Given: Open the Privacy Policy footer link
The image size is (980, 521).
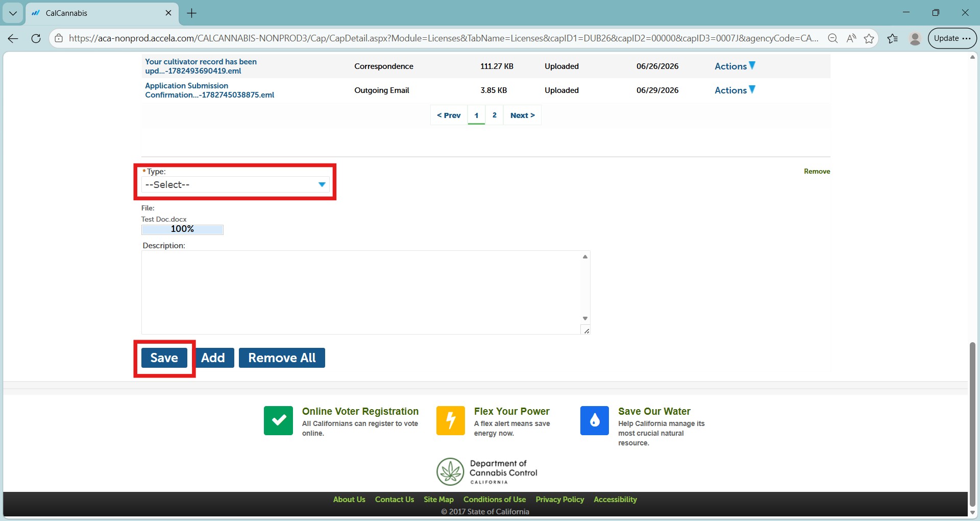Looking at the screenshot, I should point(559,499).
